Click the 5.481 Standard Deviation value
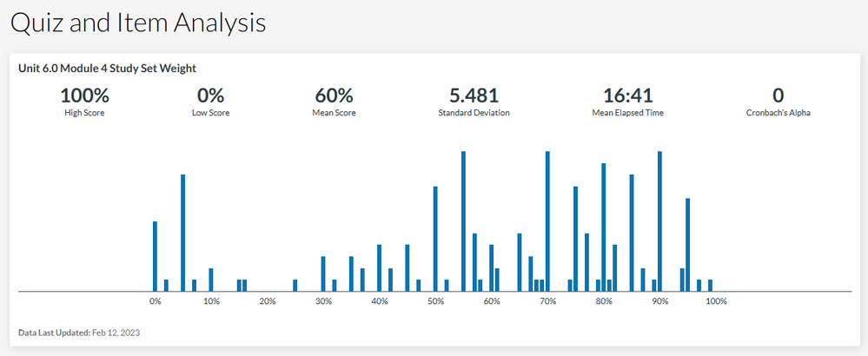868x356 pixels. tap(474, 96)
